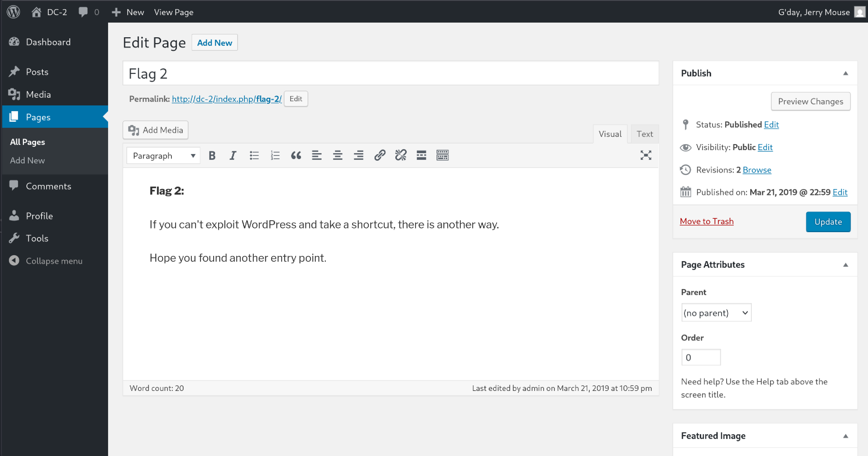Click the Add New page button
Image resolution: width=868 pixels, height=456 pixels.
click(215, 43)
